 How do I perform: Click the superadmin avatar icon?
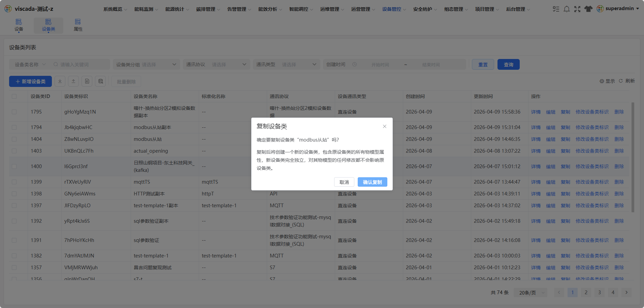600,9
